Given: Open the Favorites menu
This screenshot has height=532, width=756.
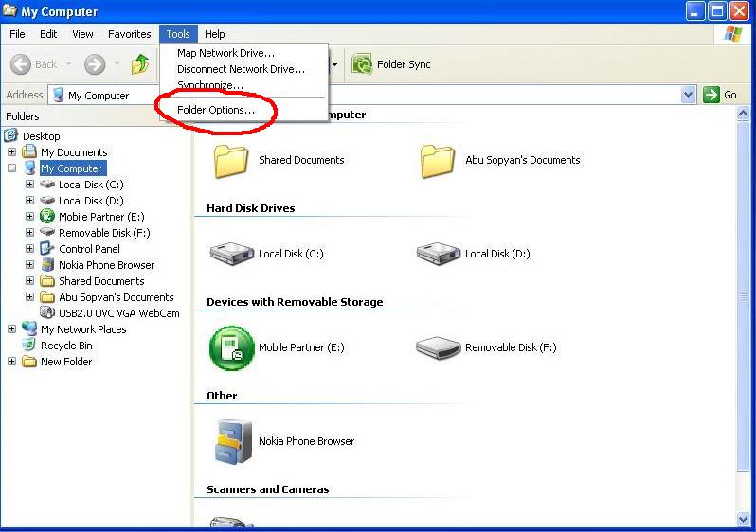Looking at the screenshot, I should coord(129,34).
